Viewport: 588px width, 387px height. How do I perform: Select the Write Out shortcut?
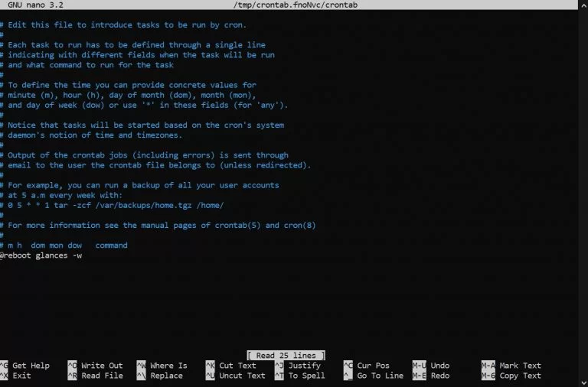click(x=102, y=366)
